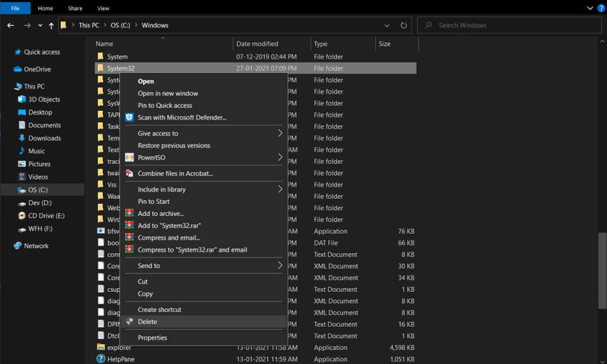Open the recent locations dropdown arrow
The width and height of the screenshot is (607, 364).
tap(41, 26)
